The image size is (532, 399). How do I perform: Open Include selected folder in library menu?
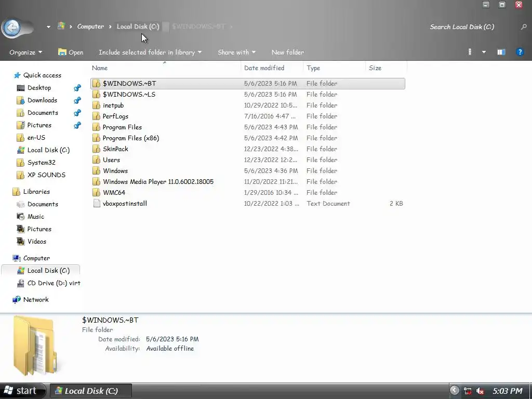tap(150, 52)
